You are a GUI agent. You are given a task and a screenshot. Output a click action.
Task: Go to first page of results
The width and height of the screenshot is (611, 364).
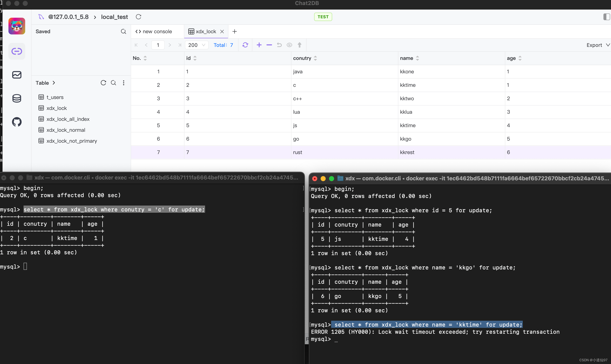click(x=136, y=45)
